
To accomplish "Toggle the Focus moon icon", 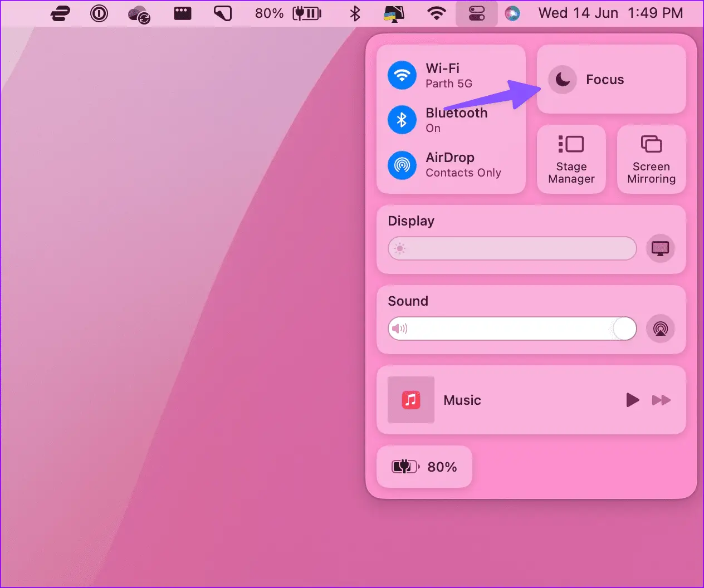I will click(x=563, y=80).
